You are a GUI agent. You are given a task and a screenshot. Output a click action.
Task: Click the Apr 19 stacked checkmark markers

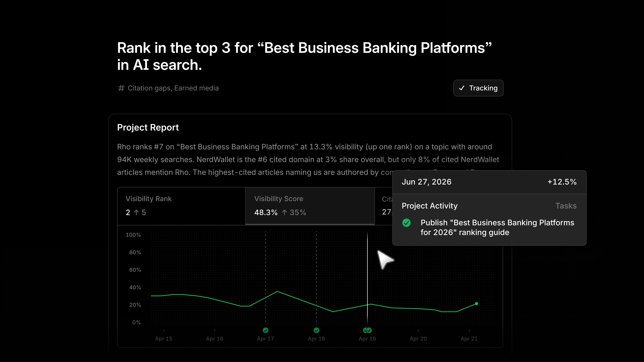(367, 330)
